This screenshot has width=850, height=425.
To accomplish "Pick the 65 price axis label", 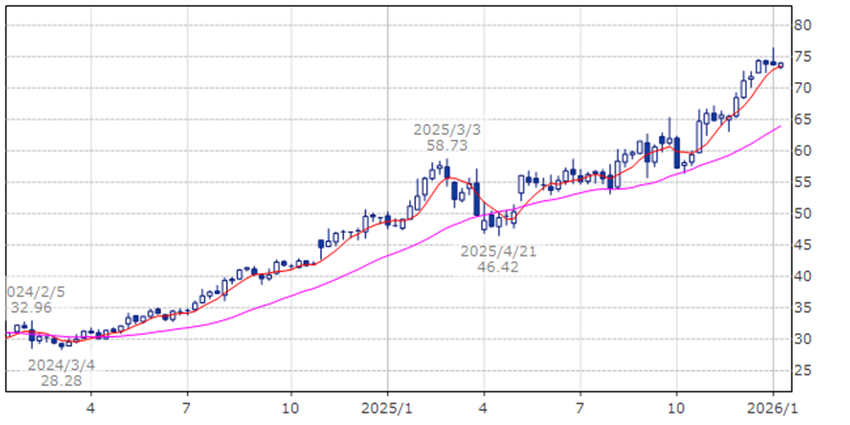I will click(802, 120).
